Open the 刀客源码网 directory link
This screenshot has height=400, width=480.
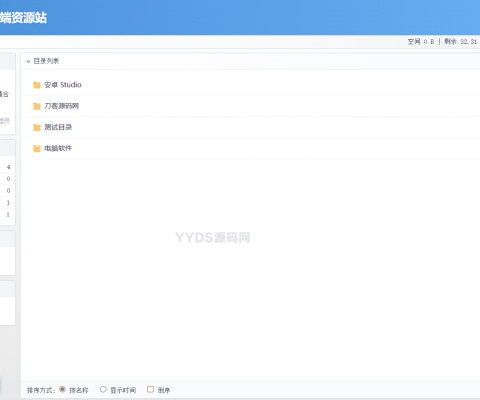tap(62, 106)
